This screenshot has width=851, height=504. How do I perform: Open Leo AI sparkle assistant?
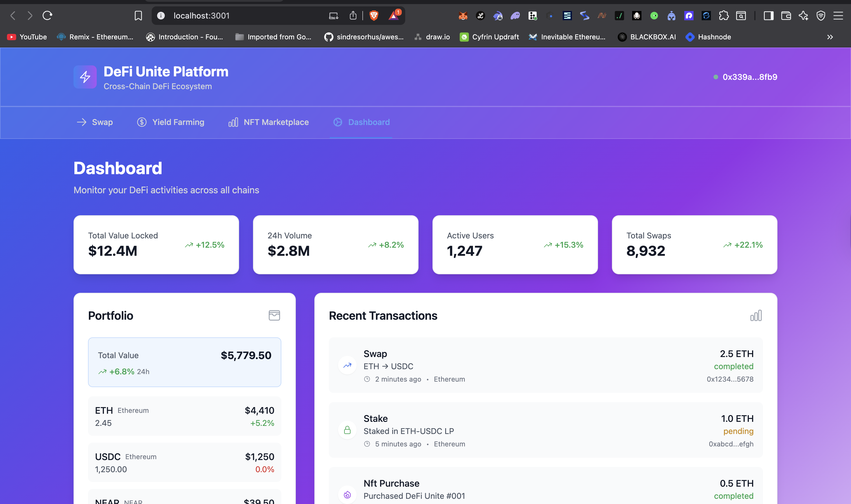click(804, 16)
